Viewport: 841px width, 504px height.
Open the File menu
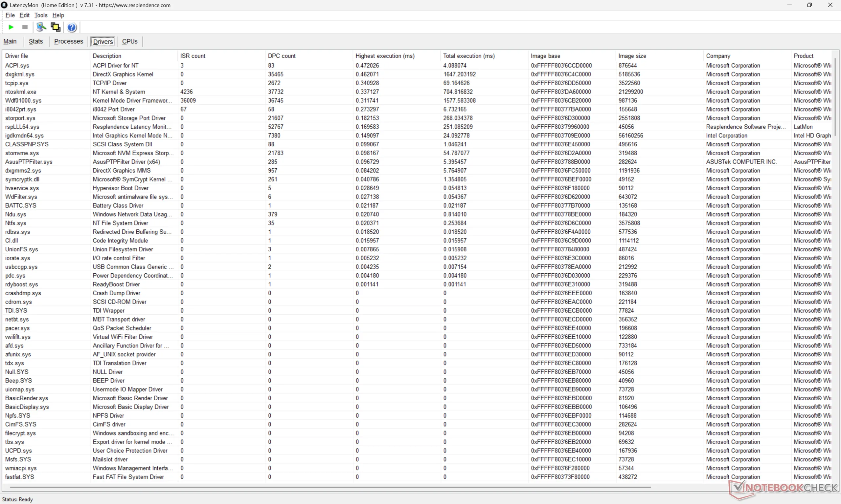10,15
